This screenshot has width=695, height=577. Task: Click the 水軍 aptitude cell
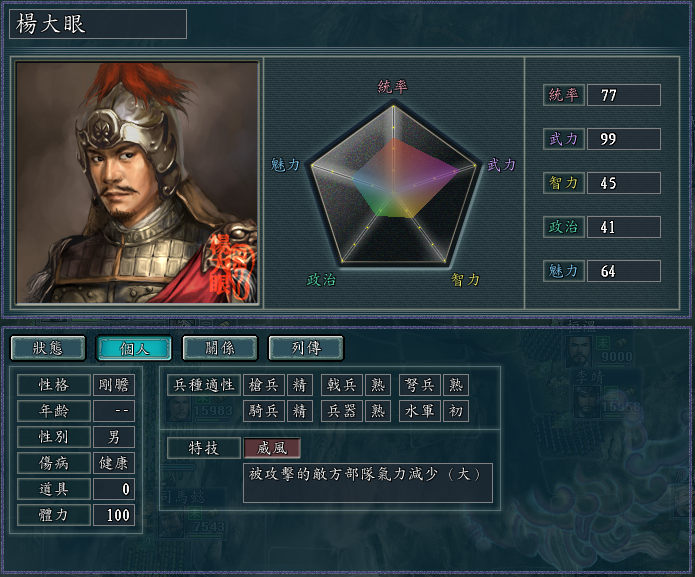click(419, 411)
